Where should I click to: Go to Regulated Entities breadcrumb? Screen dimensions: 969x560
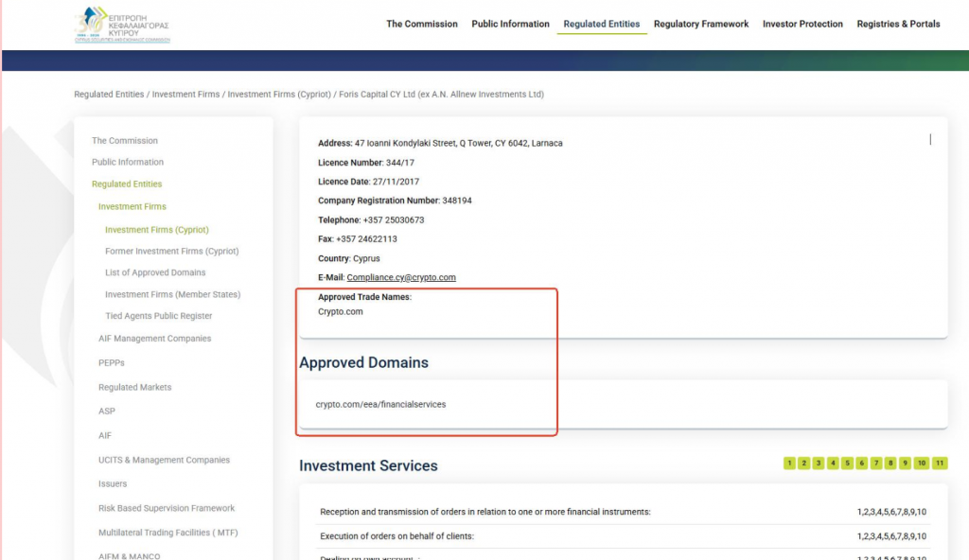click(109, 94)
